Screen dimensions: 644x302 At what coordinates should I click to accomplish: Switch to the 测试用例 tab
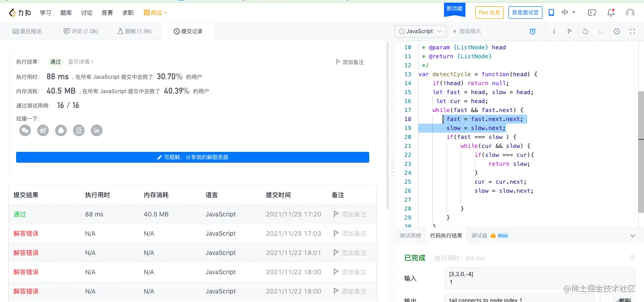pyautogui.click(x=410, y=236)
